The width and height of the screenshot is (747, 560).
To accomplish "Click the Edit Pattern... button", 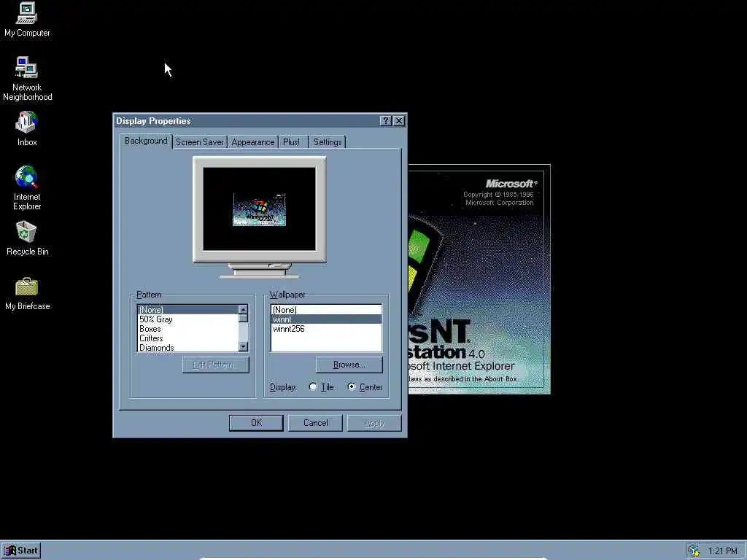I will 215,365.
